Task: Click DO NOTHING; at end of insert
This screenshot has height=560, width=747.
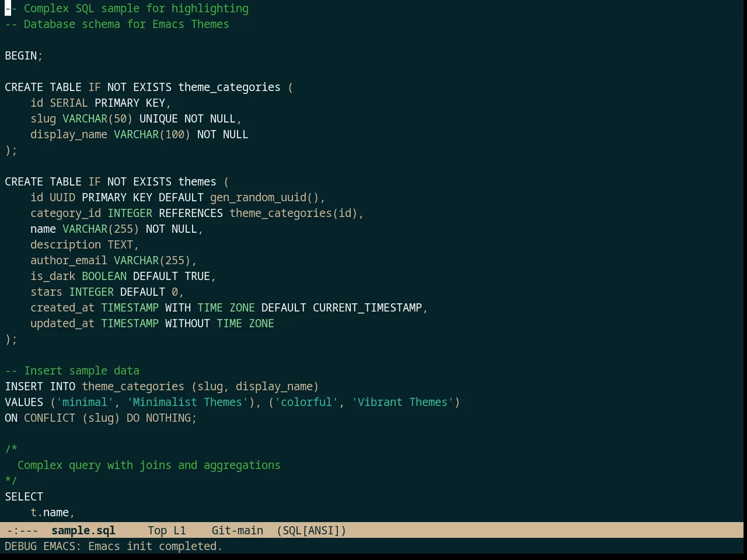Action: [x=162, y=418]
